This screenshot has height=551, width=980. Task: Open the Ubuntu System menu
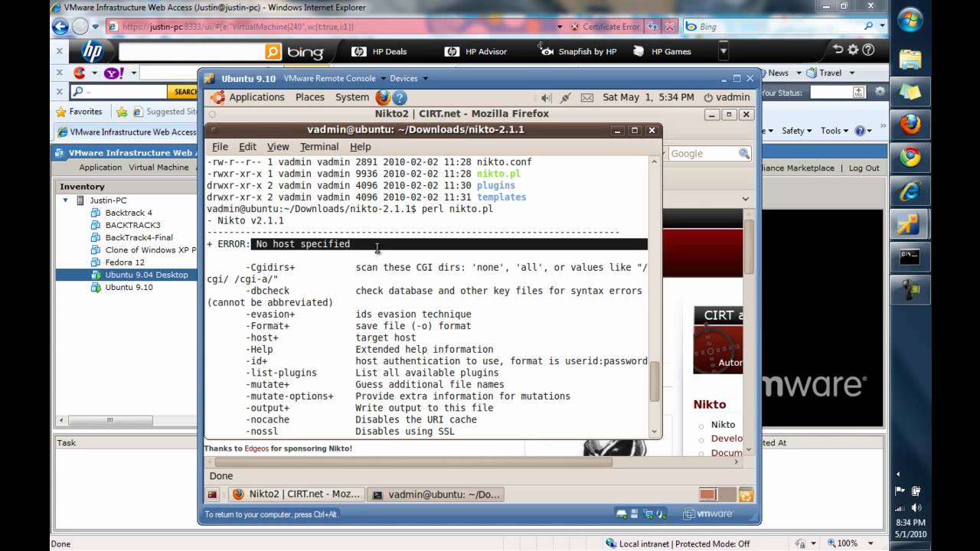(352, 97)
